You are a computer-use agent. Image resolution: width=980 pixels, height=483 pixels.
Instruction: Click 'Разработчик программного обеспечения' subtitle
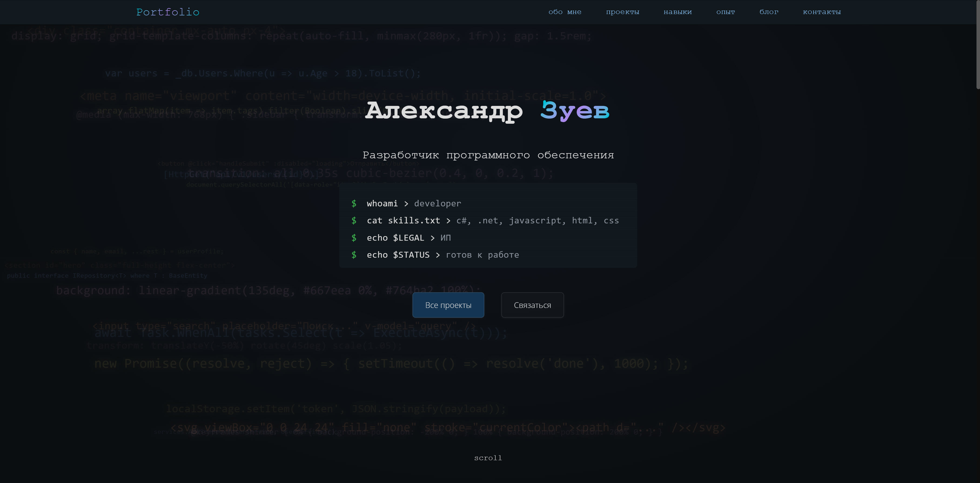pos(488,155)
